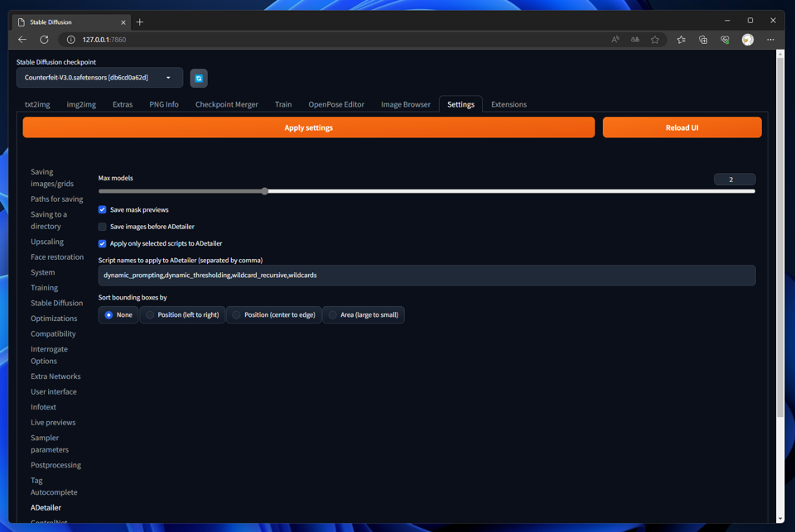
Task: View site information icon in address bar
Action: coord(71,40)
